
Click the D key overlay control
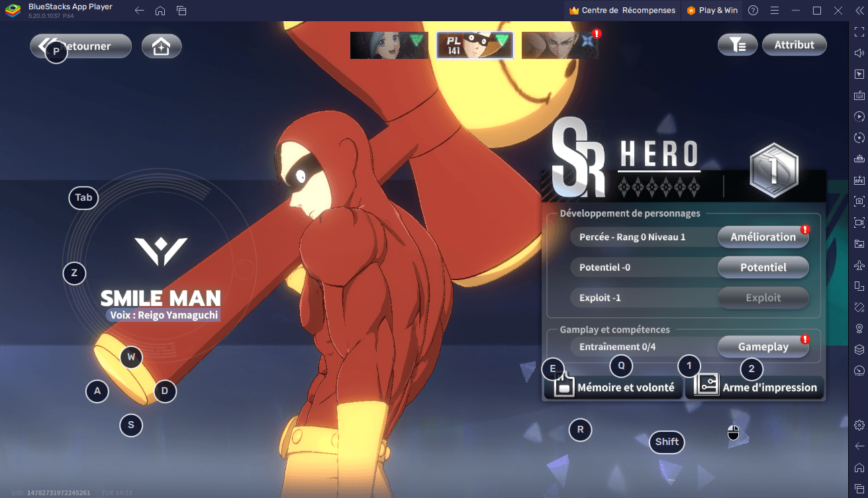click(x=165, y=391)
